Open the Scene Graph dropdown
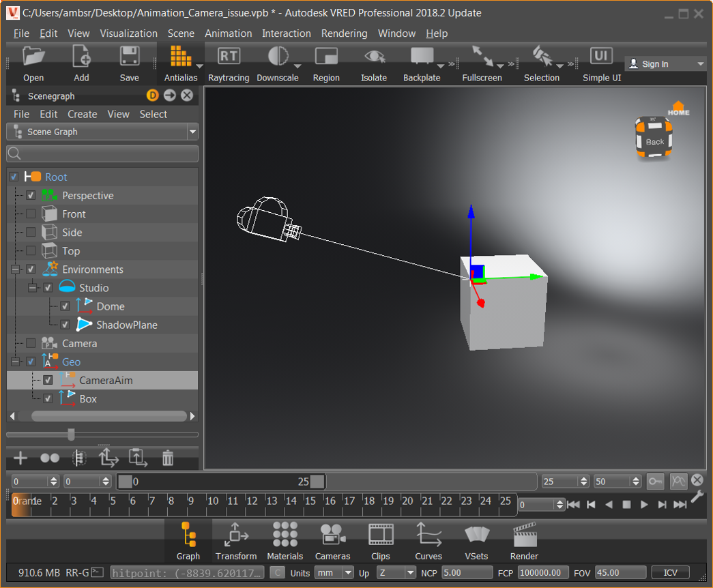Image resolution: width=713 pixels, height=588 pixels. [102, 132]
